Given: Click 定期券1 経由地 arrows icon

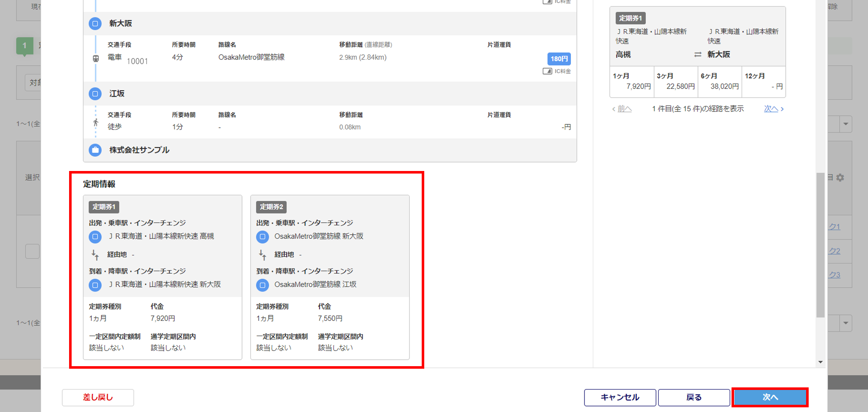Looking at the screenshot, I should pyautogui.click(x=95, y=255).
